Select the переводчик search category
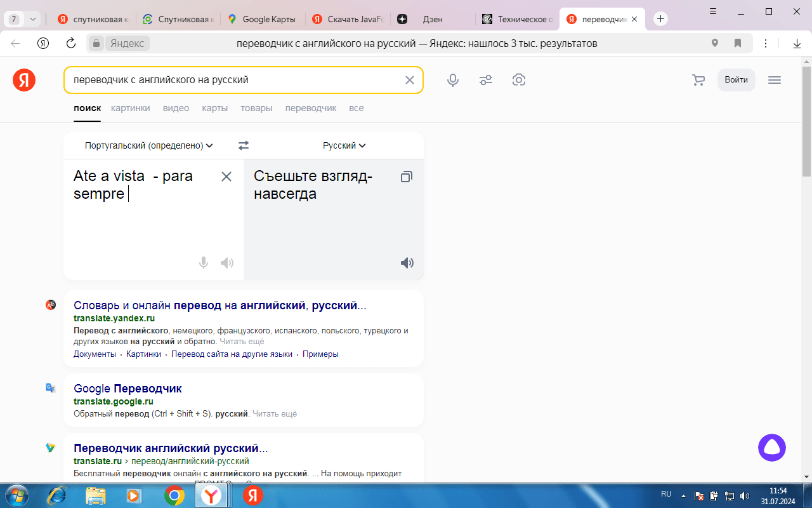812x508 pixels. [x=311, y=108]
